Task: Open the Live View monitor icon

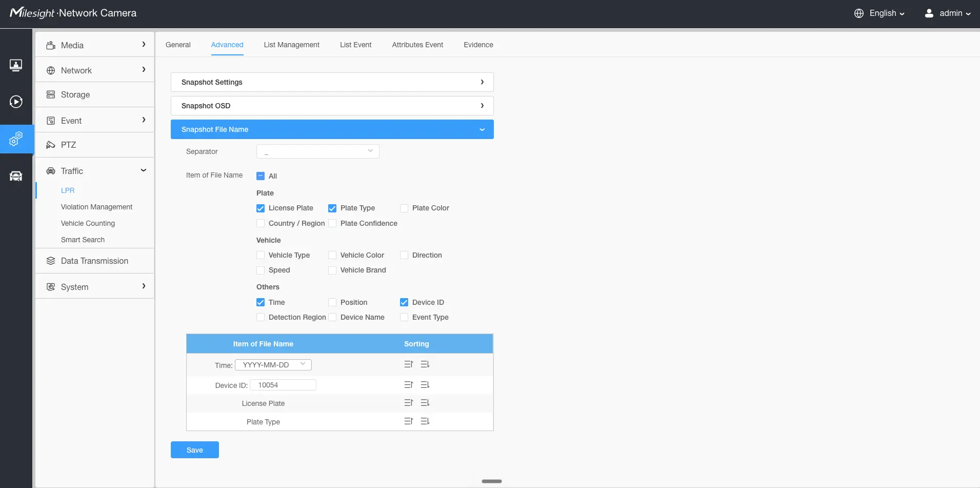Action: pyautogui.click(x=16, y=65)
